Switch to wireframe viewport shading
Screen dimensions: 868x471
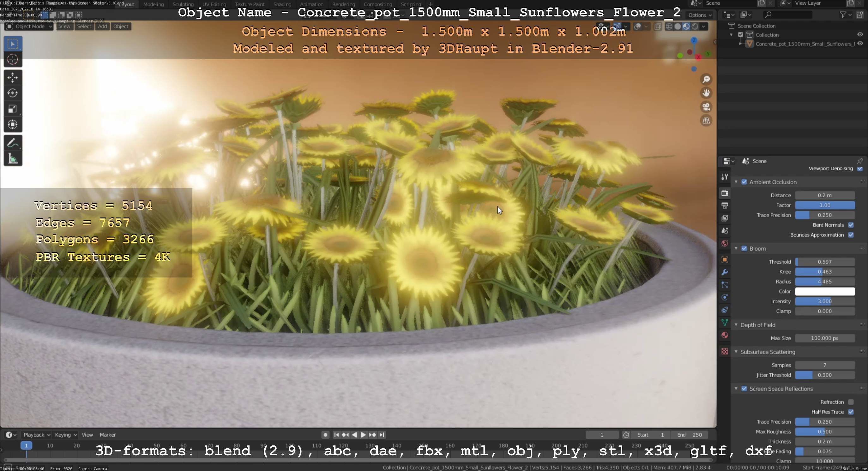click(x=669, y=26)
